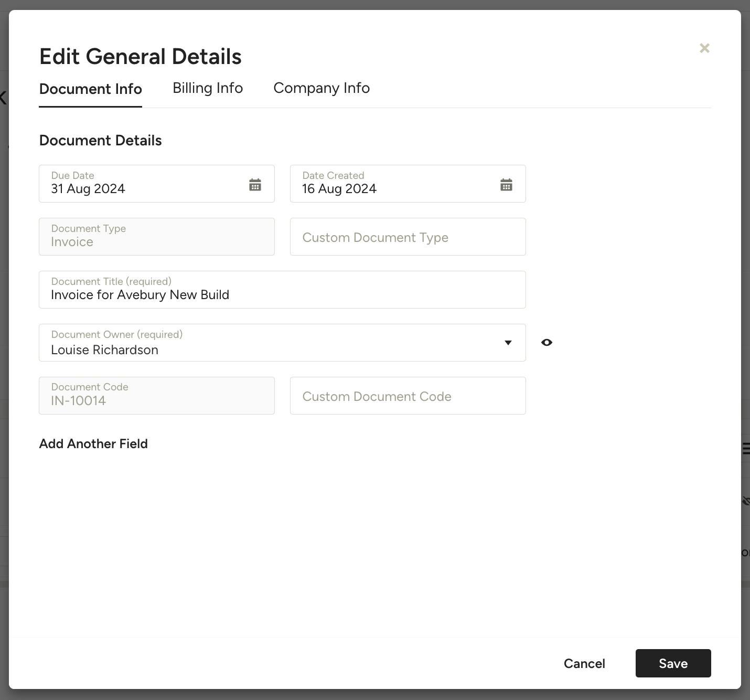The width and height of the screenshot is (750, 700).
Task: Switch to the Billing Info tab
Action: [x=208, y=88]
